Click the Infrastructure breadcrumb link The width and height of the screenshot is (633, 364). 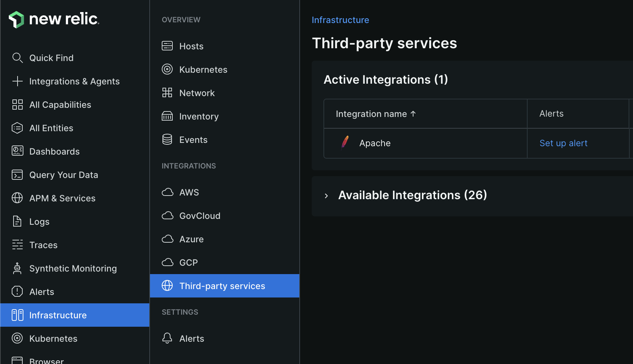pos(340,20)
